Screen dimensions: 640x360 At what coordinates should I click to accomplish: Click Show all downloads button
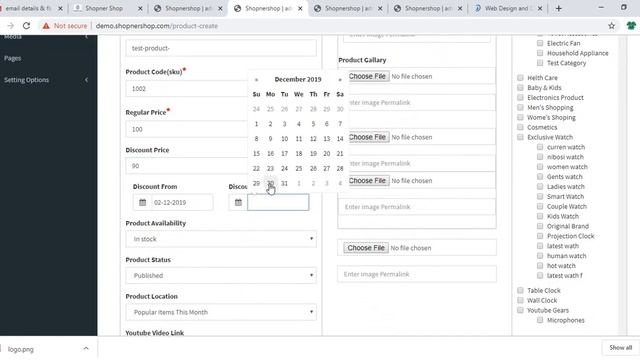(x=620, y=348)
